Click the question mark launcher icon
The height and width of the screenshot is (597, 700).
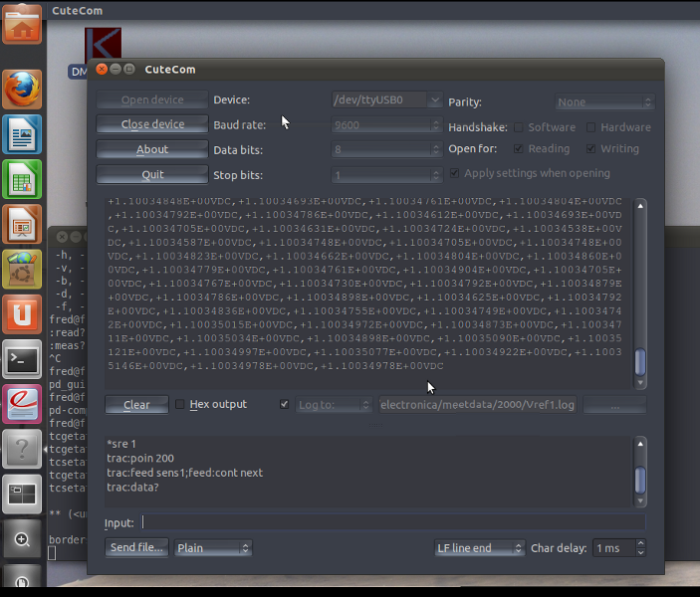coord(22,449)
